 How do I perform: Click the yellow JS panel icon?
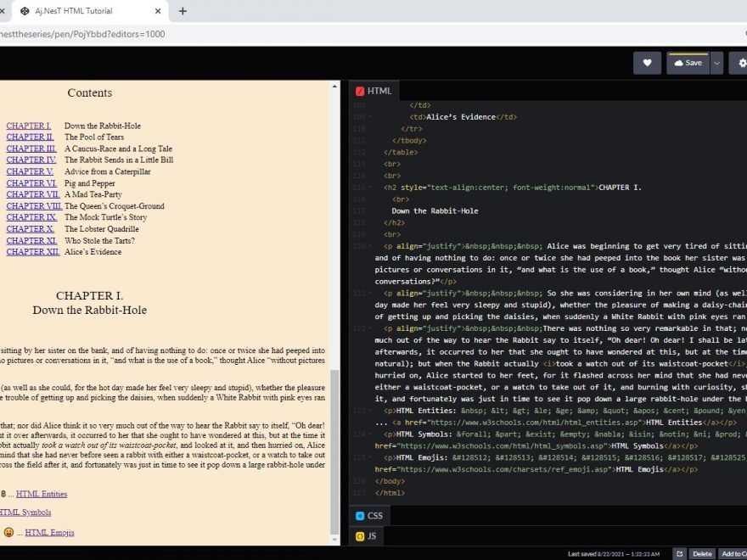click(x=360, y=536)
